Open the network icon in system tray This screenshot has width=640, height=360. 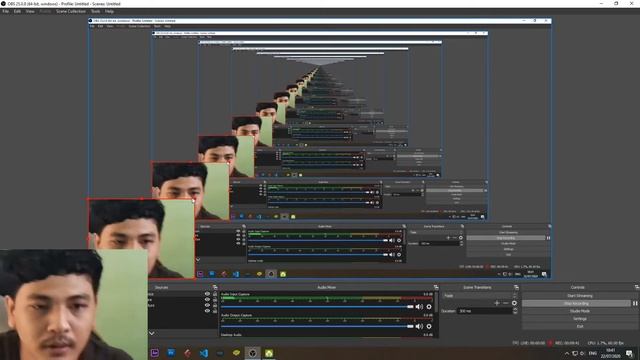[575, 353]
